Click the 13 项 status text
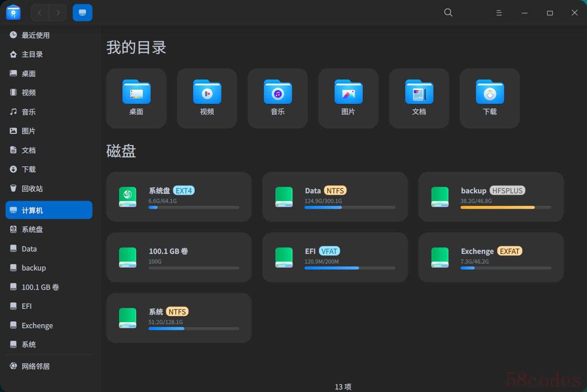Image resolution: width=587 pixels, height=392 pixels. tap(343, 387)
